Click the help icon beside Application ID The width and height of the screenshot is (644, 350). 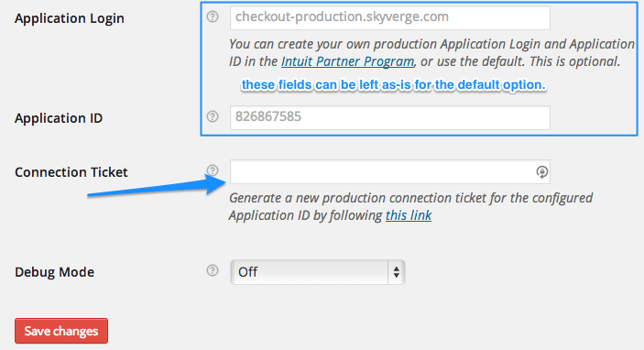(213, 116)
